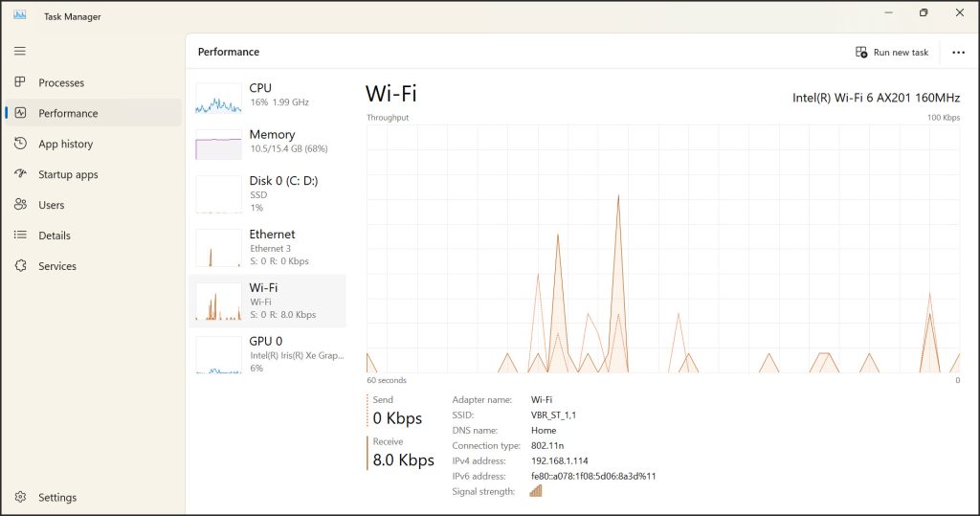Click the Task Manager title bar icon
The image size is (980, 516).
click(19, 14)
